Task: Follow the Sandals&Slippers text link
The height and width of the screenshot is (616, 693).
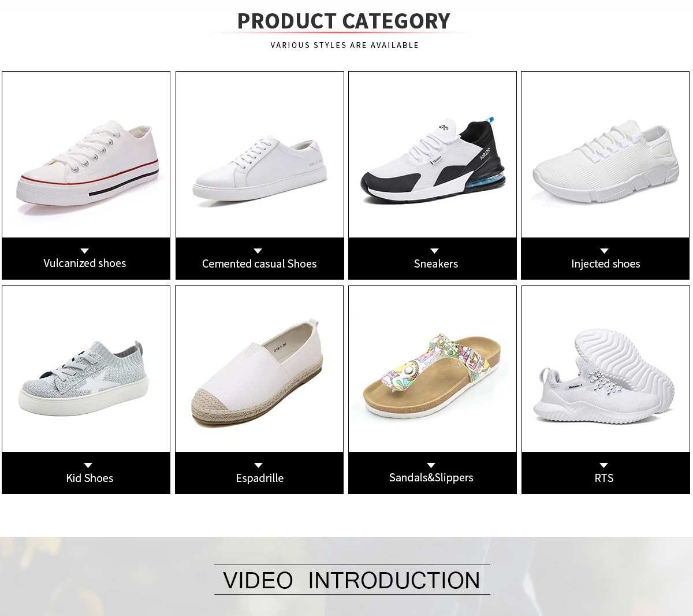Action: (431, 478)
